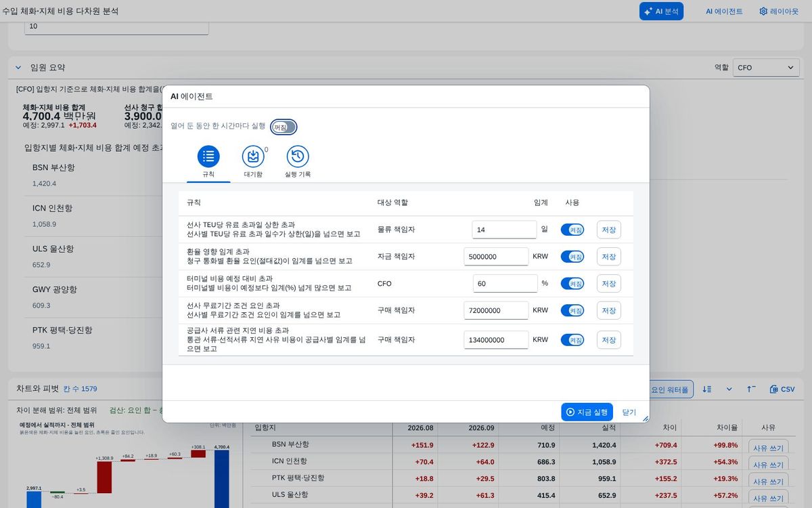Click the sort descending rows icon

click(707, 389)
